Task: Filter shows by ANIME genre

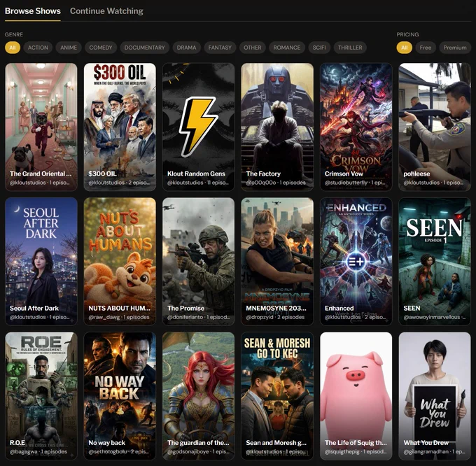Action: [69, 48]
